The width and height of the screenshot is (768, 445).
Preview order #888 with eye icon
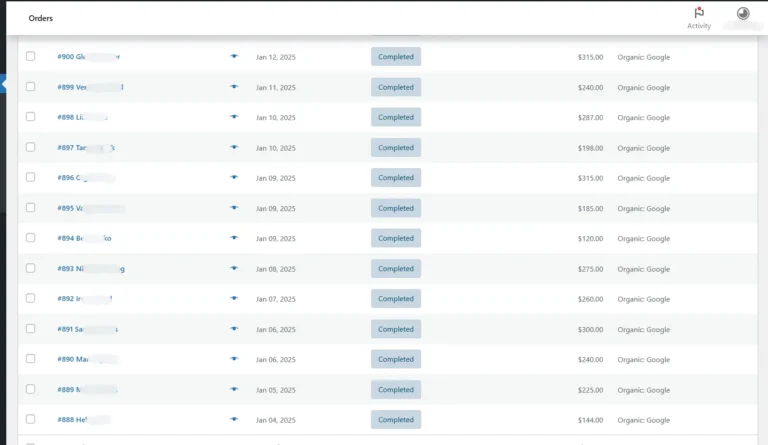coord(234,420)
